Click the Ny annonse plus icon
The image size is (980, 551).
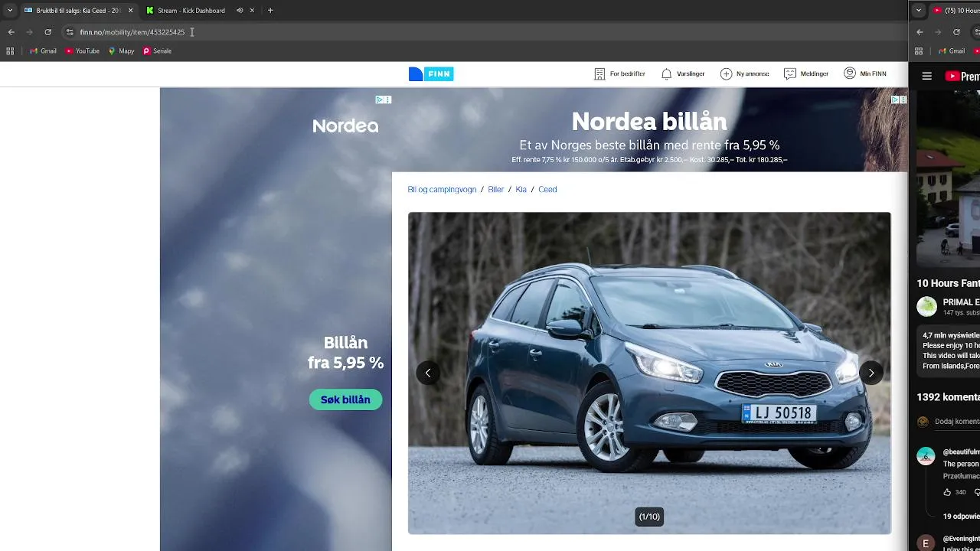click(726, 74)
